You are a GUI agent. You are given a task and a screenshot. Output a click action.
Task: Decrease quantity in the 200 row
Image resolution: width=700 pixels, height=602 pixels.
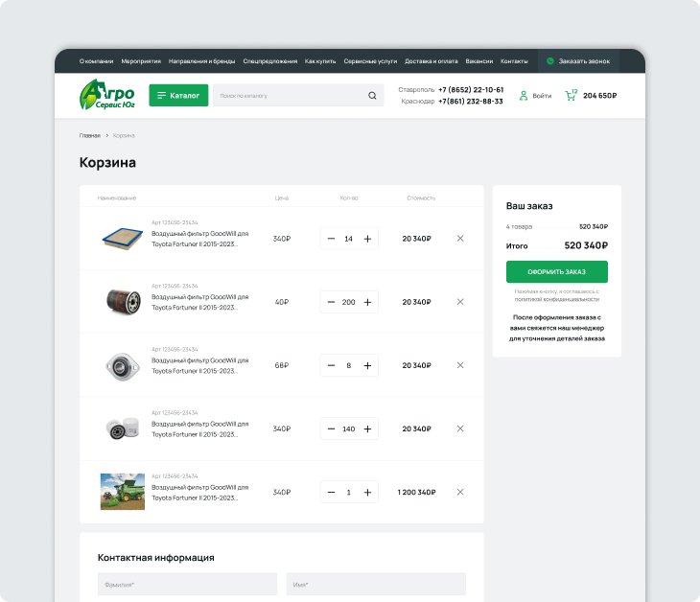pos(331,302)
